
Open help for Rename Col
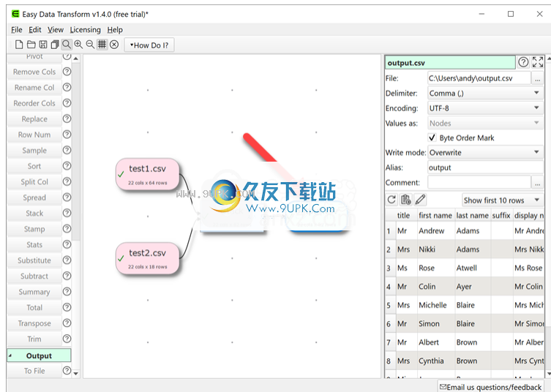click(x=67, y=87)
